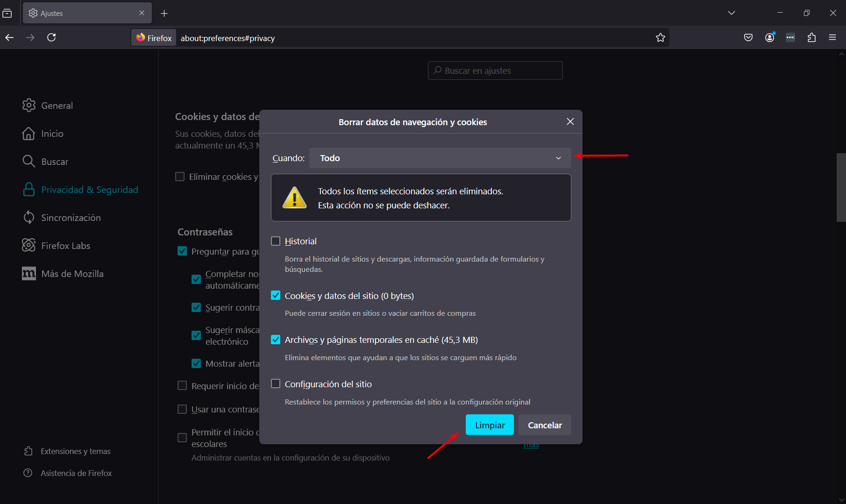Close the Borrar datos dialog with X

click(x=570, y=121)
